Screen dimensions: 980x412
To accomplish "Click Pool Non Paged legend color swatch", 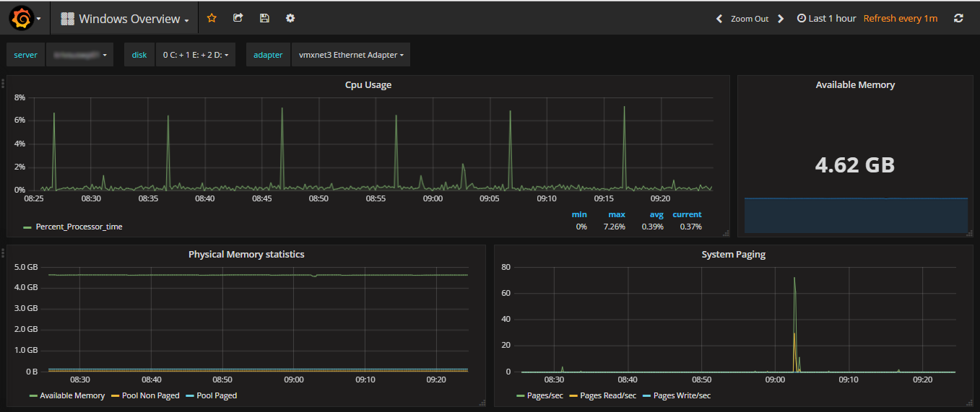I will (x=115, y=395).
